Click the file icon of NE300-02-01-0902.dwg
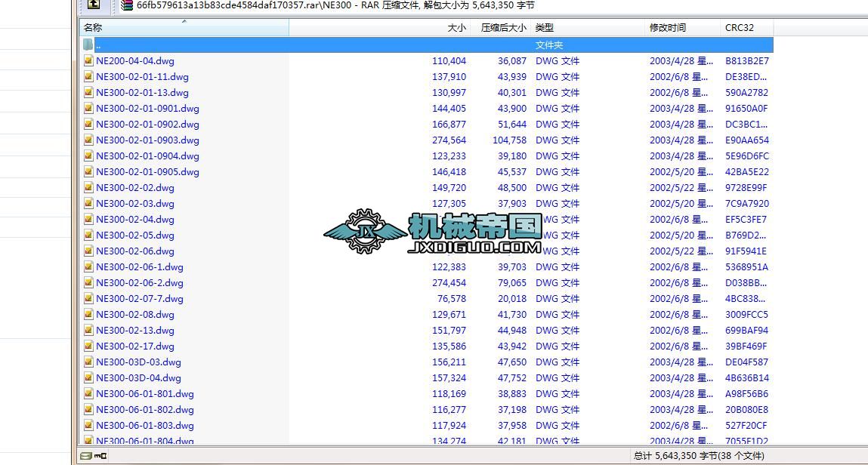This screenshot has width=868, height=465. point(88,125)
